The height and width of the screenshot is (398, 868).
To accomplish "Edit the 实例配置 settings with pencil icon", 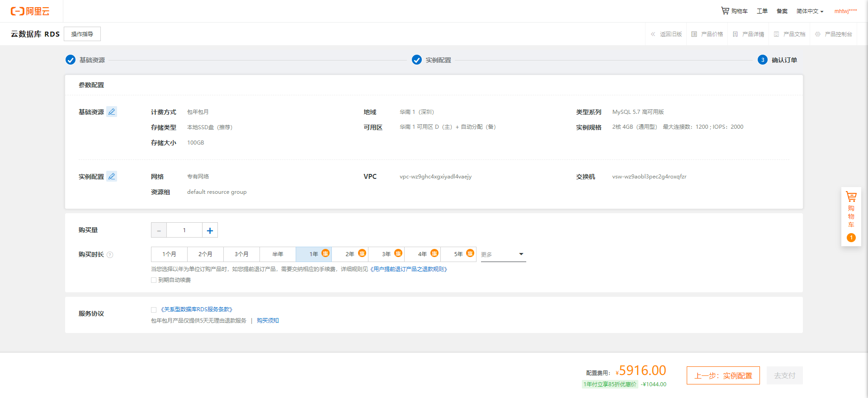I will (x=112, y=176).
